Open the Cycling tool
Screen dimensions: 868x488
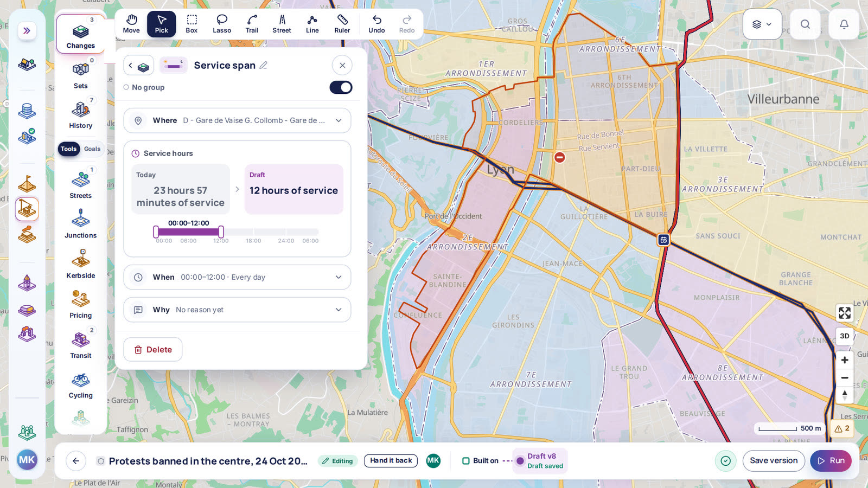[x=81, y=384]
